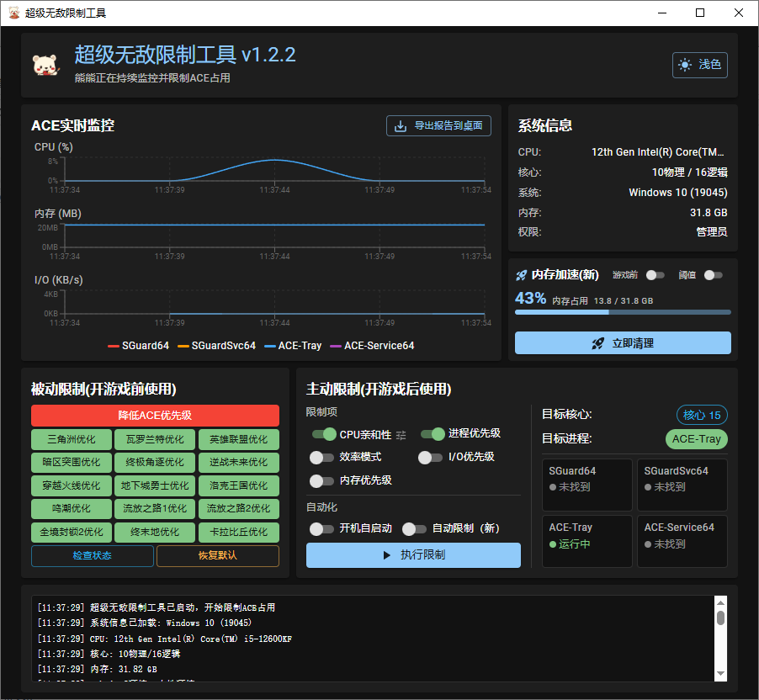Minimize the 超级无敌限制工具 window
Screen dimensions: 759x700
pos(662,13)
